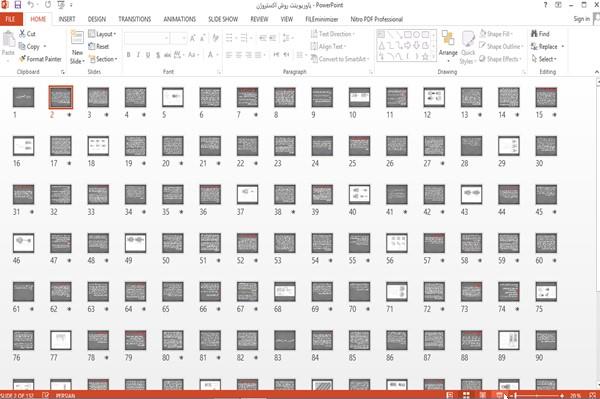This screenshot has width=600, height=399.
Task: Open Clipboard group dialog launcher
Action: (x=63, y=72)
